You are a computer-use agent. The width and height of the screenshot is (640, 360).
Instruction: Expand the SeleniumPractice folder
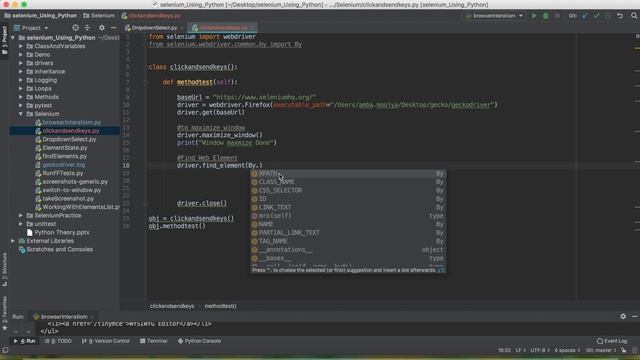tap(21, 216)
